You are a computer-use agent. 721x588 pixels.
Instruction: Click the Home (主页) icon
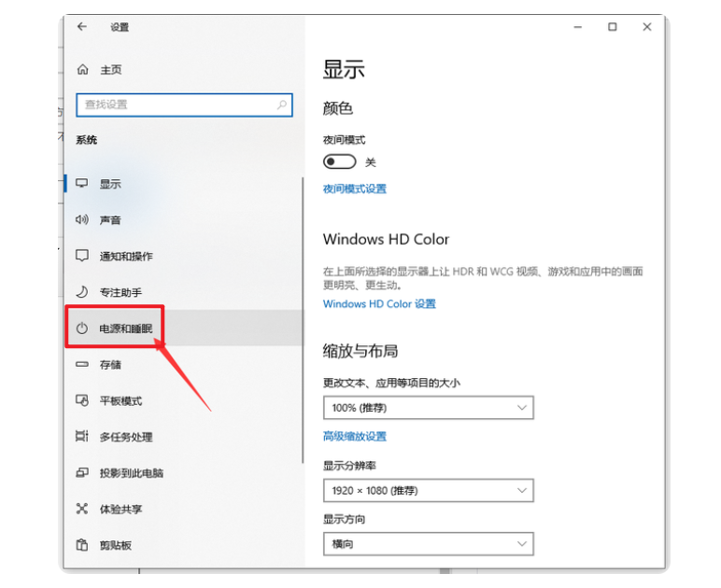(82, 70)
